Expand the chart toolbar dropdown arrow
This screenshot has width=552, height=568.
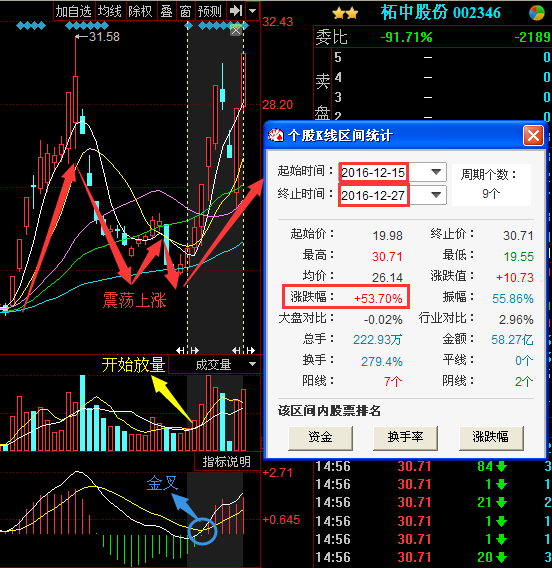pyautogui.click(x=252, y=11)
